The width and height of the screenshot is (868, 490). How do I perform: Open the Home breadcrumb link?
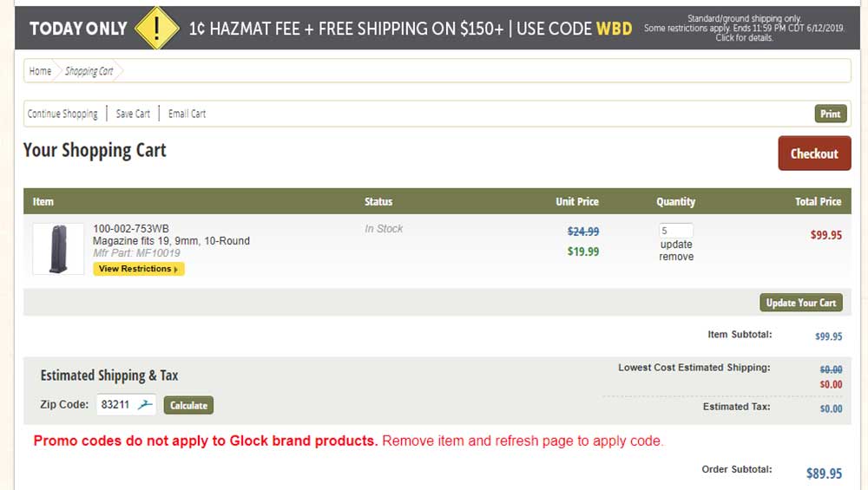40,71
